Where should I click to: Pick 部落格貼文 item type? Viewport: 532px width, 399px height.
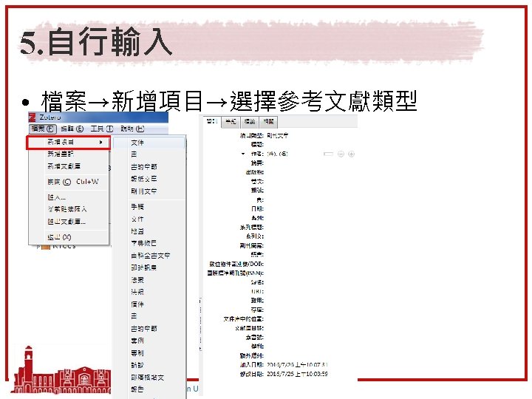(147, 378)
